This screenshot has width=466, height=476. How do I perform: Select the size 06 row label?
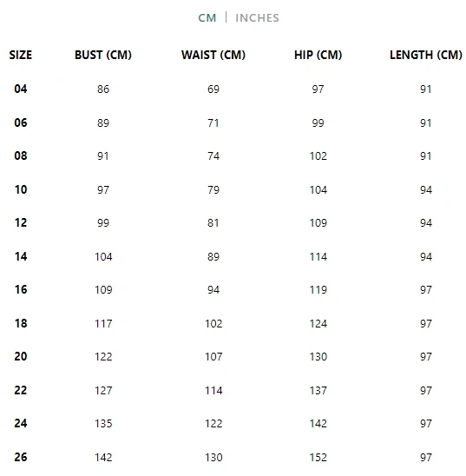pyautogui.click(x=21, y=122)
